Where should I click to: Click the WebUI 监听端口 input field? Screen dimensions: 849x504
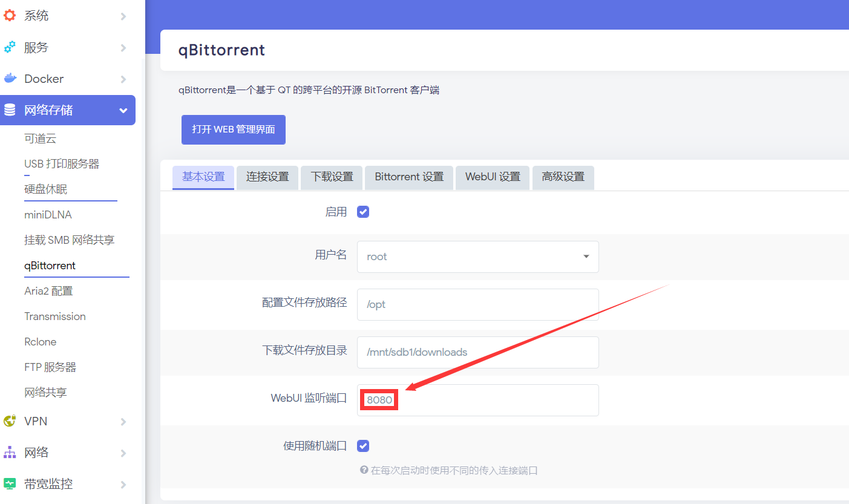[x=477, y=400]
